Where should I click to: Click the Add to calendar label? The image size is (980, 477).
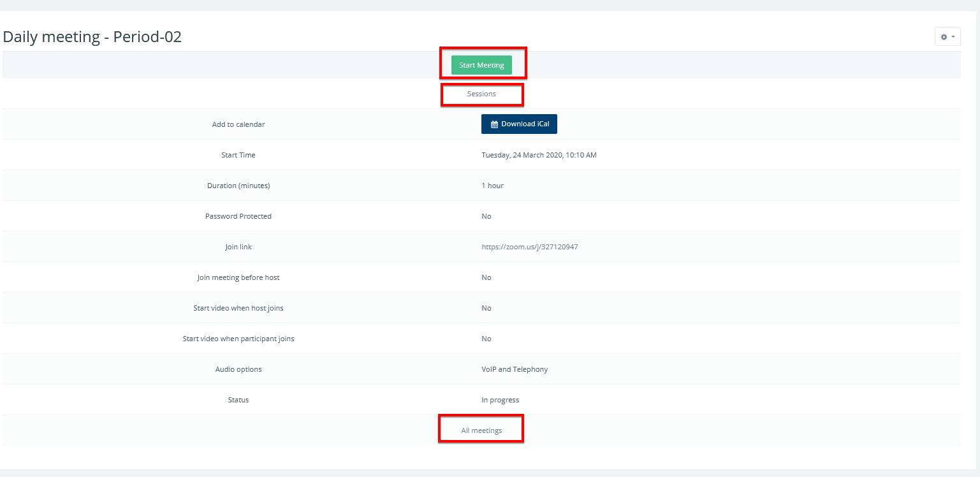click(238, 124)
